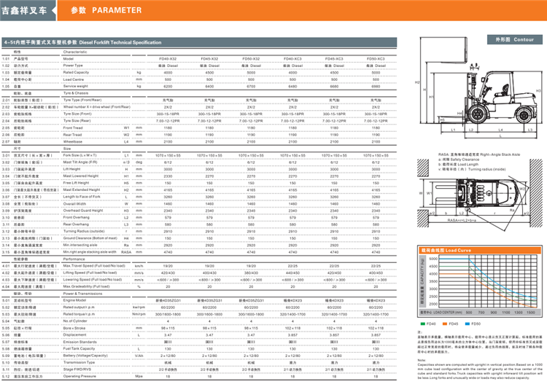Select the Power & Transmissions section row
The height and width of the screenshot is (392, 547).
click(x=83, y=293)
